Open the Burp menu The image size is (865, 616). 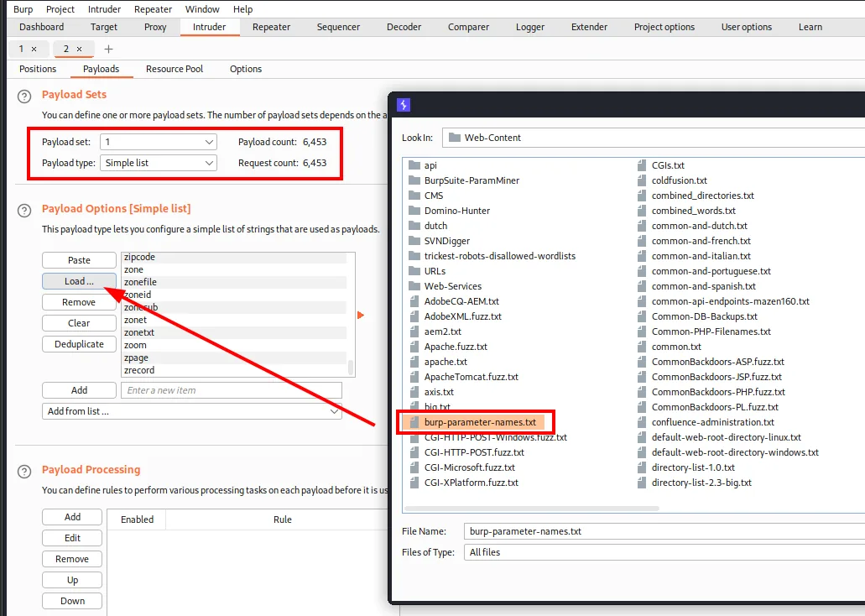point(23,9)
